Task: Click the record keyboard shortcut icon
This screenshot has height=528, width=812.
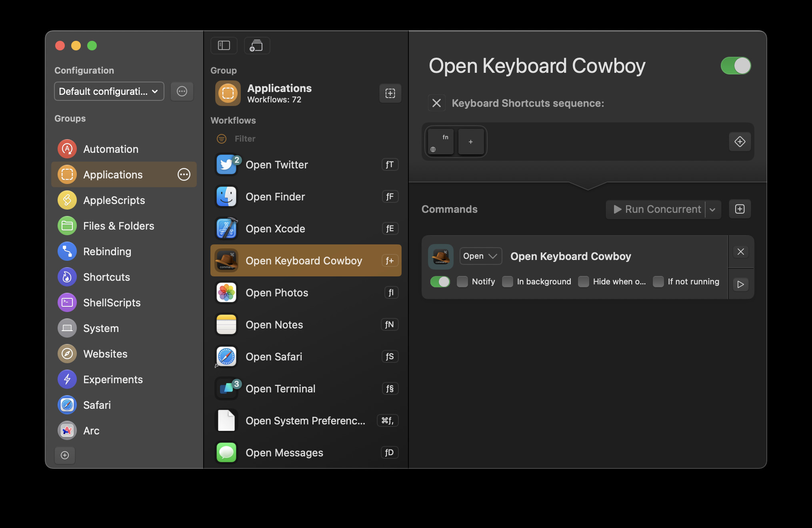Action: [x=740, y=142]
